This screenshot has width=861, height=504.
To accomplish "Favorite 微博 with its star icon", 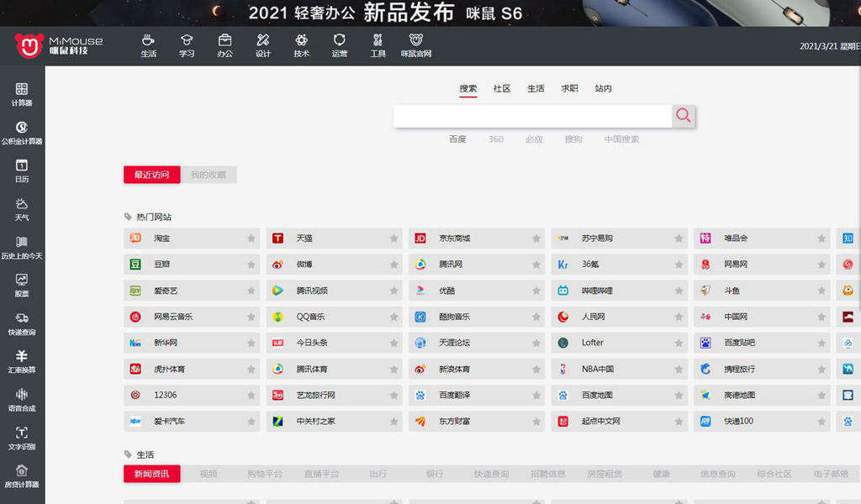I will point(394,265).
